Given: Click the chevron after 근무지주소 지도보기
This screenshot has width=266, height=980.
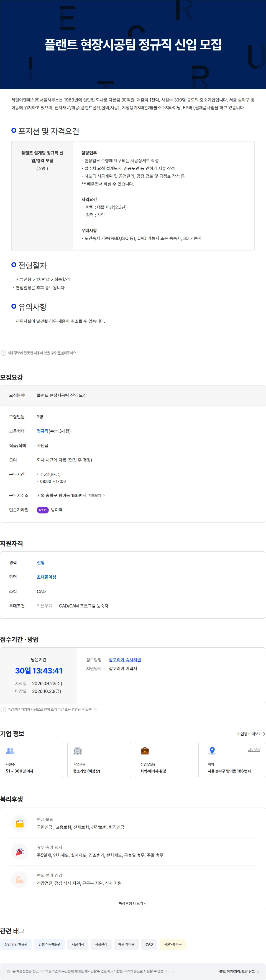Looking at the screenshot, I should click(x=104, y=495).
